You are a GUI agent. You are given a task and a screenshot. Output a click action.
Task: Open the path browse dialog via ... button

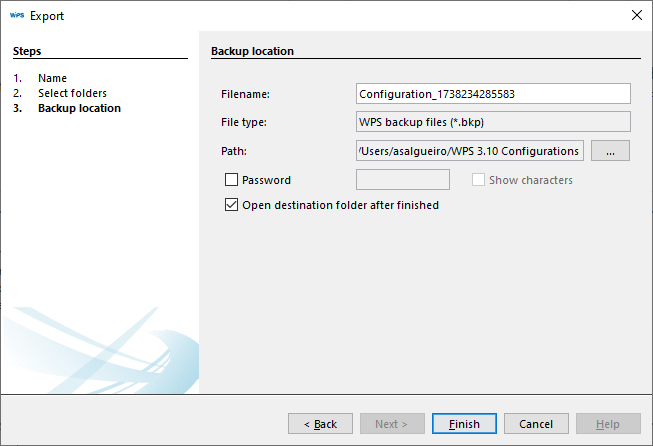point(610,151)
